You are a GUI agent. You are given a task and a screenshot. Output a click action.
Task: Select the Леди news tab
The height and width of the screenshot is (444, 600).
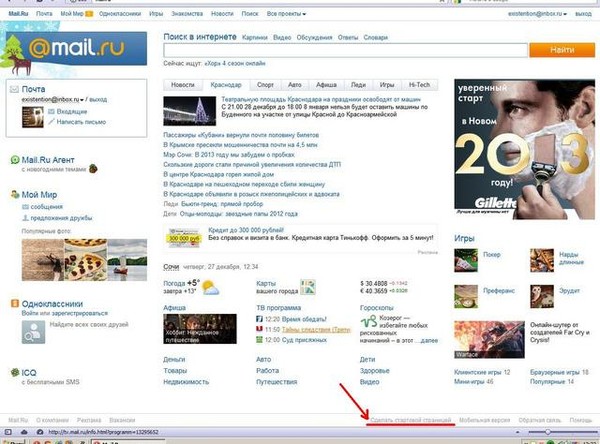click(358, 85)
